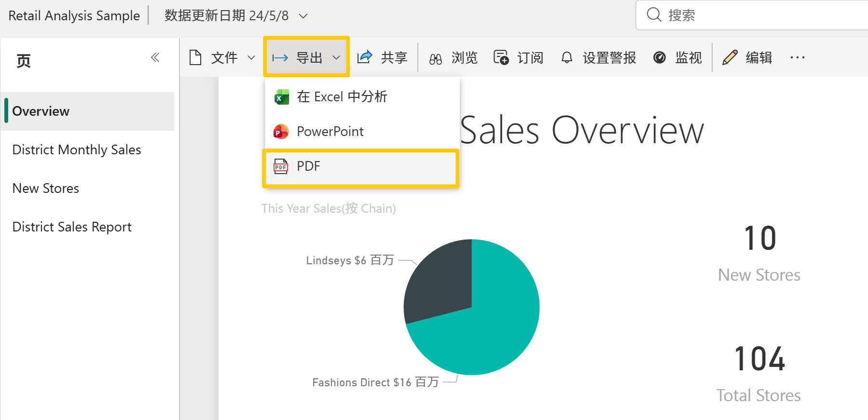The width and height of the screenshot is (868, 420).
Task: Switch to the District Monthly Sales page
Action: point(76,149)
